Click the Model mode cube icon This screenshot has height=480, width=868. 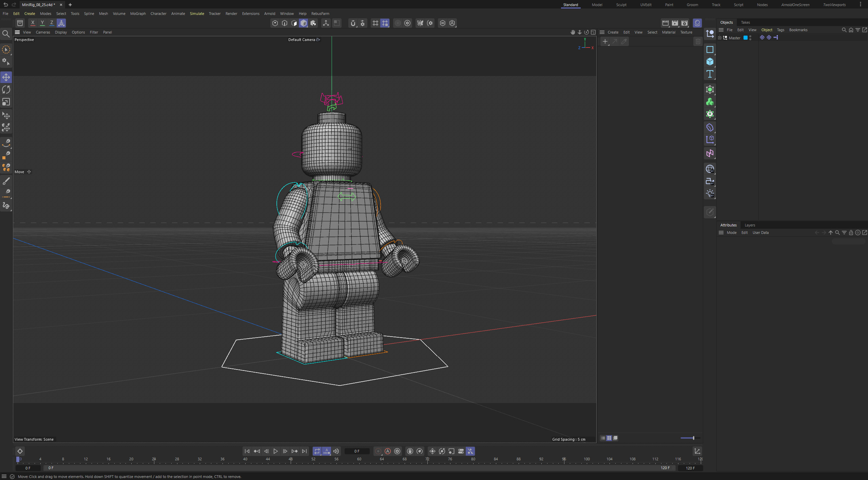304,23
